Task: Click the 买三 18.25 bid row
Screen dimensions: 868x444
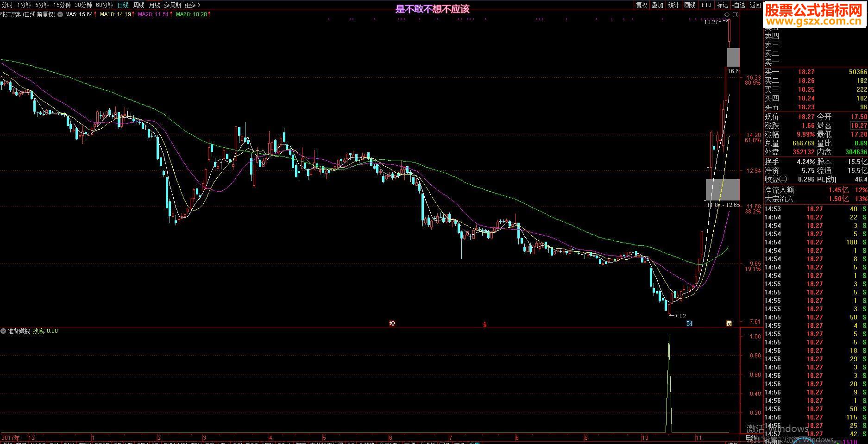Action: click(x=816, y=89)
